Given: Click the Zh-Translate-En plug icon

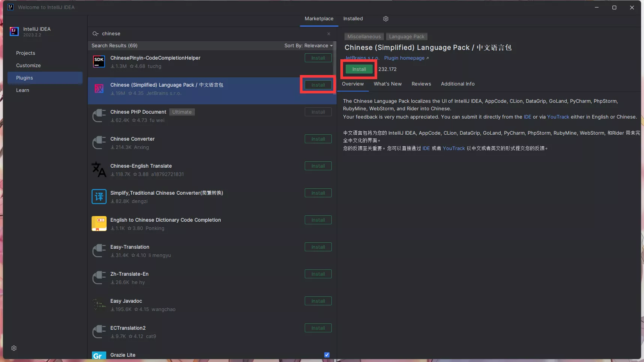Looking at the screenshot, I should pyautogui.click(x=99, y=278).
